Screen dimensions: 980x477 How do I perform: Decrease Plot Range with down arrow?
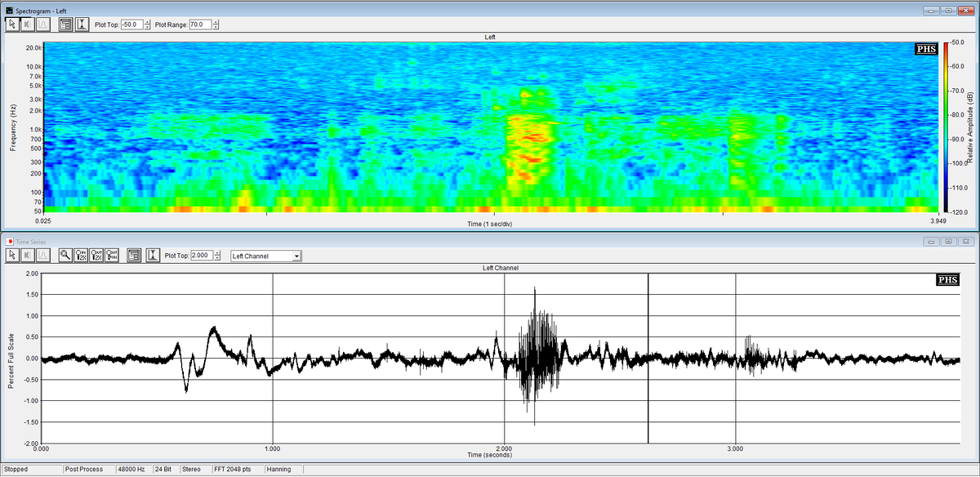(x=216, y=28)
